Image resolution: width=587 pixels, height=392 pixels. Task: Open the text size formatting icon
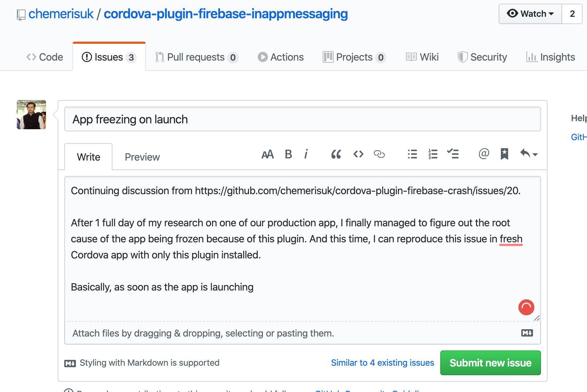[x=268, y=154]
